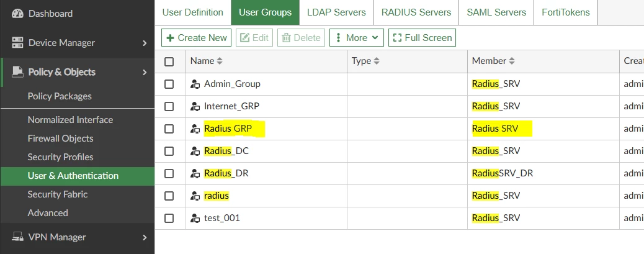Check the lowercase radius row checkbox

click(169, 196)
